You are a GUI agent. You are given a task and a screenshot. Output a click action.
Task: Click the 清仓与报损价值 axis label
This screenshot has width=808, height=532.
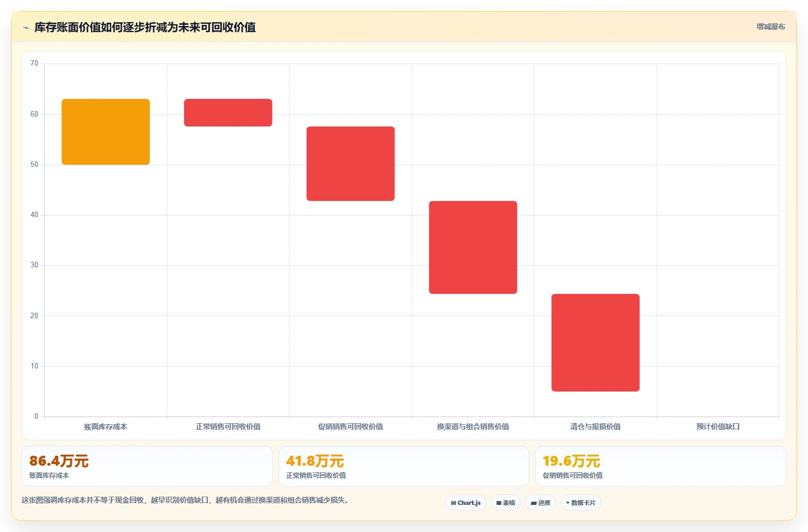tap(595, 426)
